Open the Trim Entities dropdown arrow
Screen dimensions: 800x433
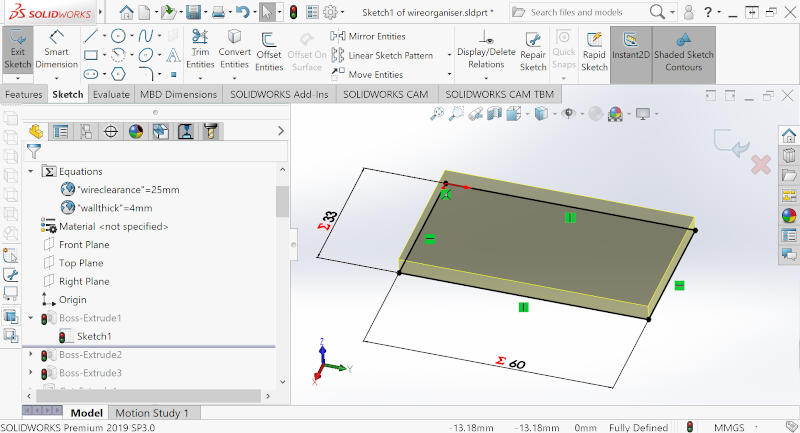coord(200,78)
